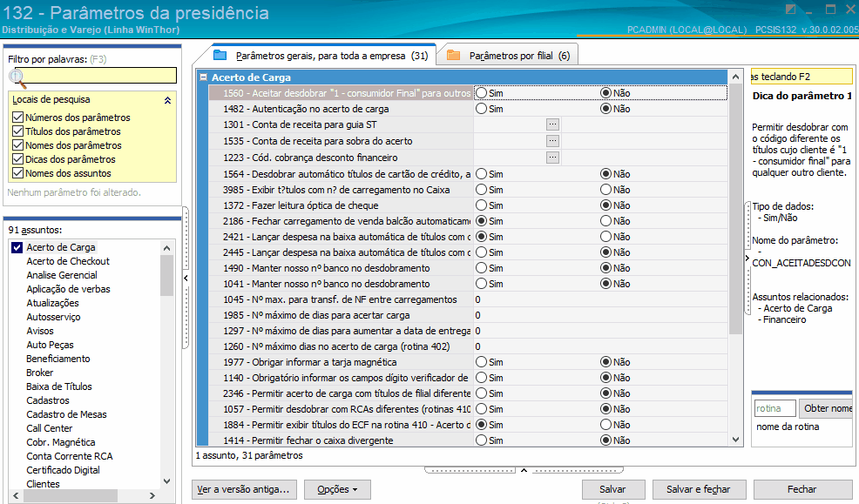
Task: Click Ver a versão antiga button
Action: point(244,489)
